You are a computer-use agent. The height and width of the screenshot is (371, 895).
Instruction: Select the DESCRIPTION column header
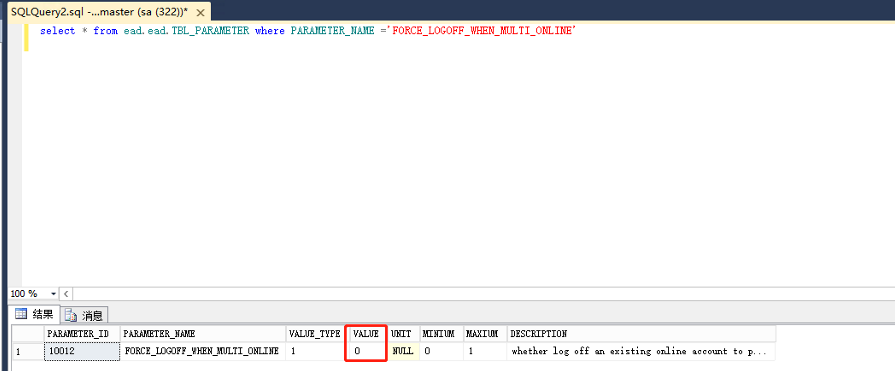point(641,333)
